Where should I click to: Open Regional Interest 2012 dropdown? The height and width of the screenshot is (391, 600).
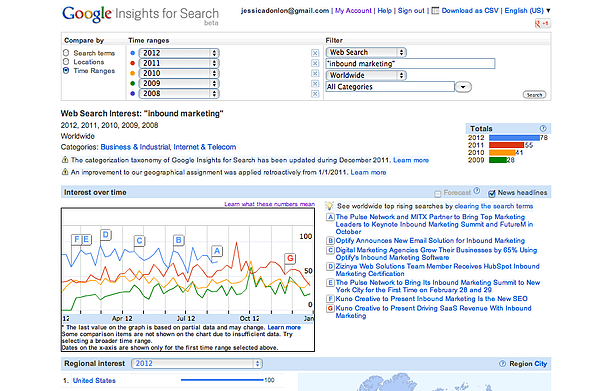[197, 363]
